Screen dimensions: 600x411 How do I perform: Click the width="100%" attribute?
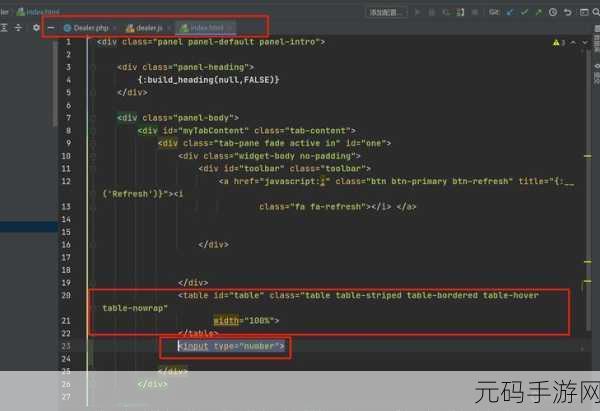[x=246, y=321]
